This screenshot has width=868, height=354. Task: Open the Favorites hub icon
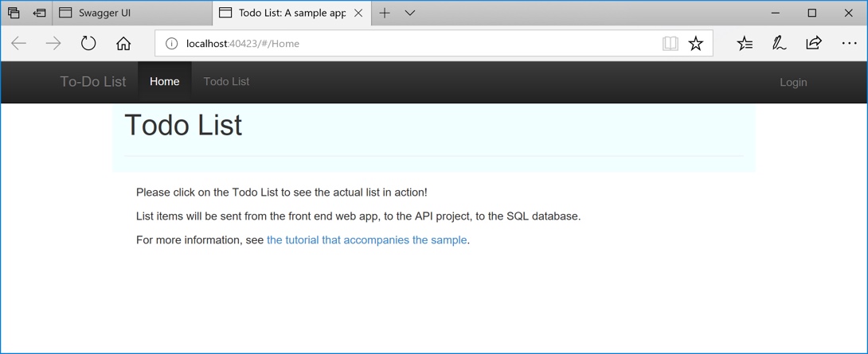[745, 44]
